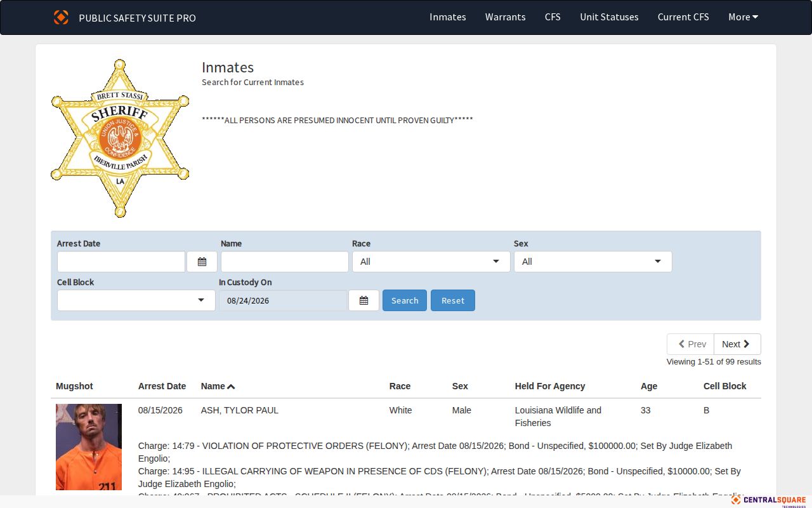The width and height of the screenshot is (812, 508).
Task: Click the Iberville Parish Sheriff badge image
Action: (120, 138)
